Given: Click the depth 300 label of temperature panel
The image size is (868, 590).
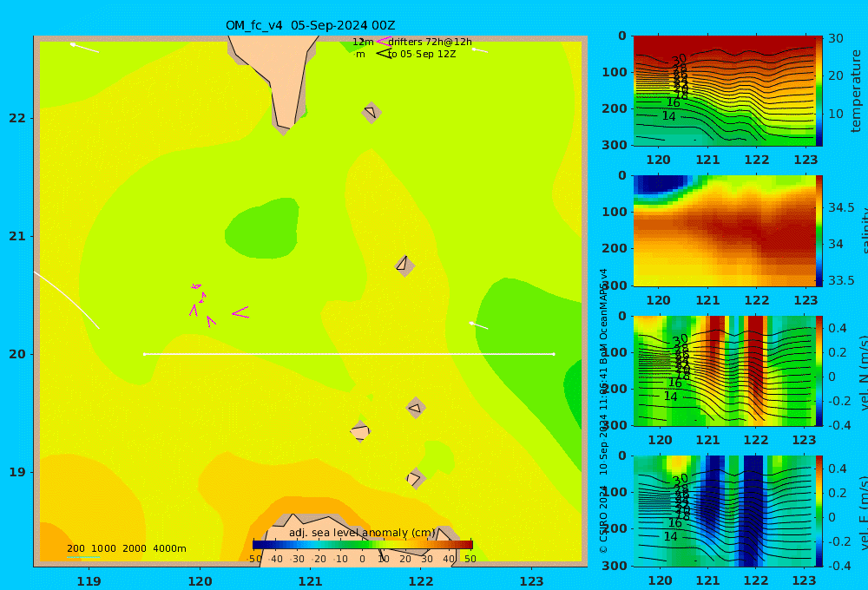Looking at the screenshot, I should (x=615, y=145).
